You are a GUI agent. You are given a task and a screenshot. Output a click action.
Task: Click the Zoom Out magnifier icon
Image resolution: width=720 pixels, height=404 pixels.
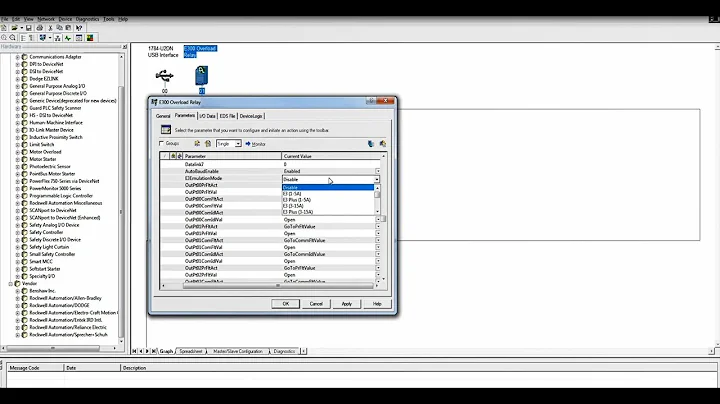(12, 38)
